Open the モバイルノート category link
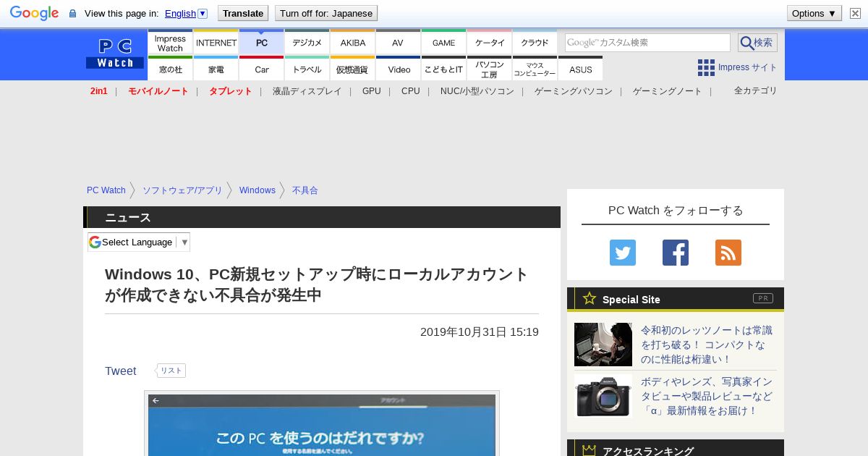868x456 pixels. point(158,91)
